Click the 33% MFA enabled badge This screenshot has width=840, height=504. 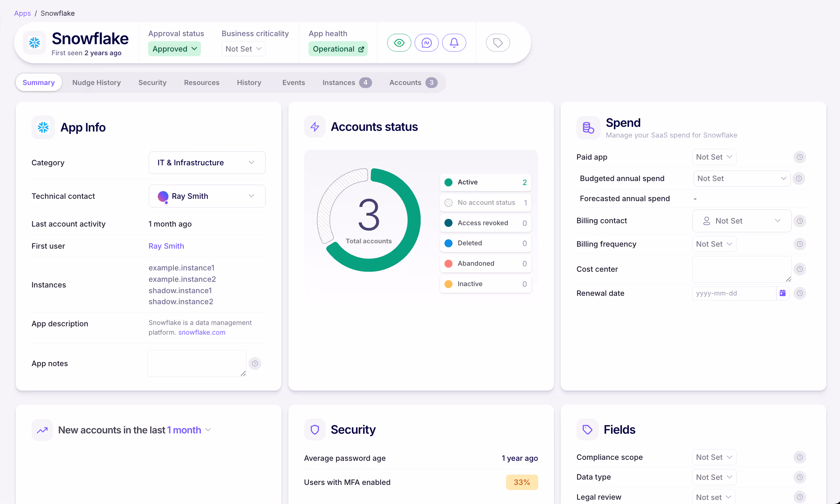tap(522, 482)
